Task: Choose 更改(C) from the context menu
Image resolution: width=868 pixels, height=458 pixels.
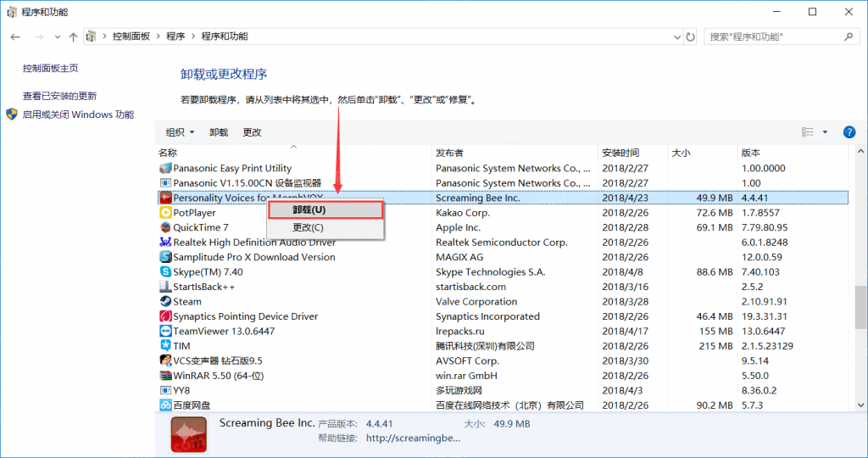Action: coord(325,227)
